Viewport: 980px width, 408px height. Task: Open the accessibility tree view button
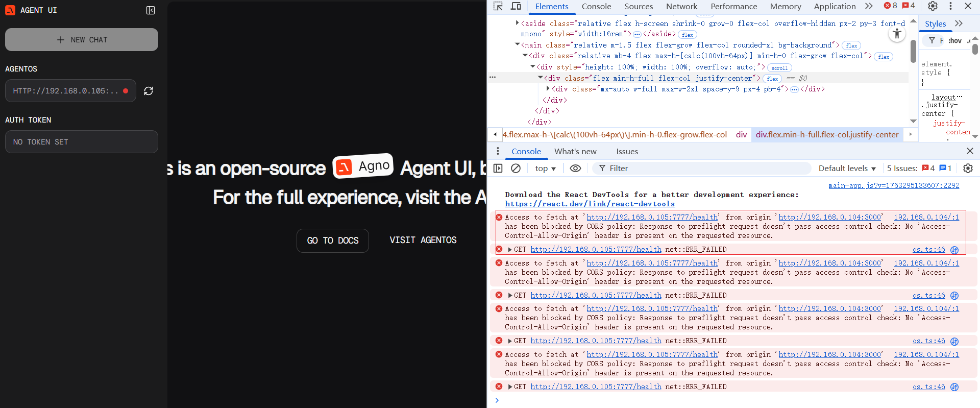point(897,34)
